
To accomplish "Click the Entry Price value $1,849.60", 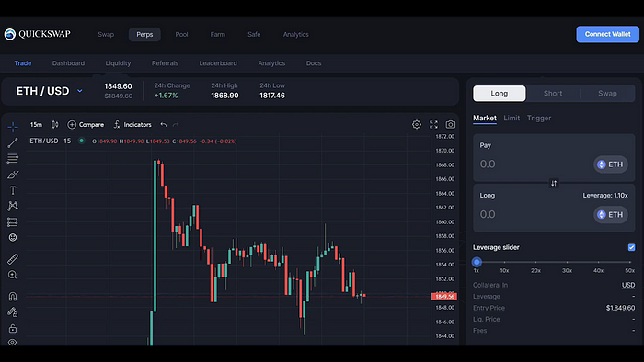I will tap(620, 308).
